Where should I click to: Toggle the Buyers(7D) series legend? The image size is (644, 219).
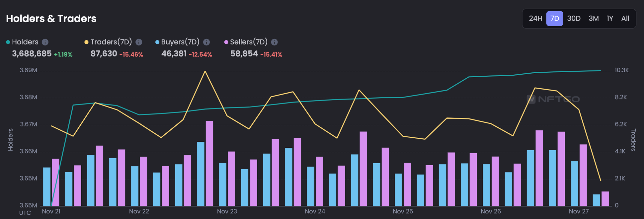[x=180, y=42]
